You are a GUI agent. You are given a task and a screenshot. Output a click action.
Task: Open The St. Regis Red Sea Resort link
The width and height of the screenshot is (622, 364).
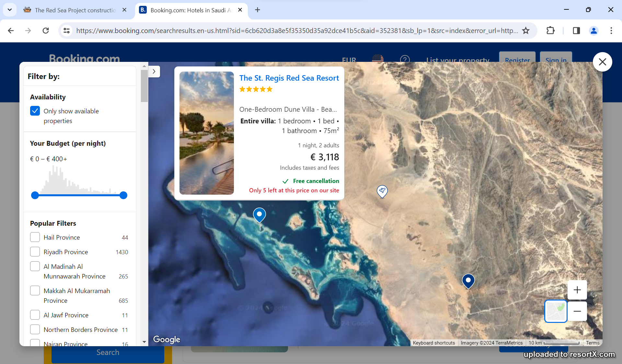tap(289, 78)
